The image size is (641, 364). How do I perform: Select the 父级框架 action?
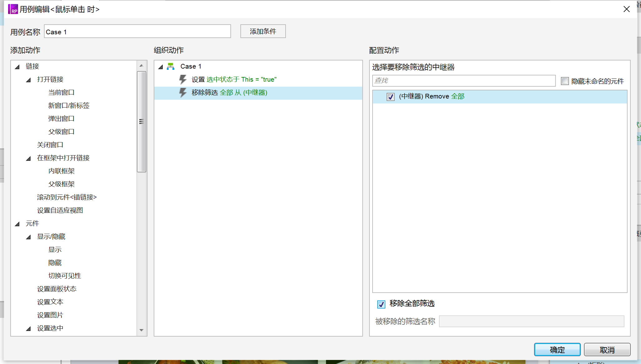[x=61, y=184]
